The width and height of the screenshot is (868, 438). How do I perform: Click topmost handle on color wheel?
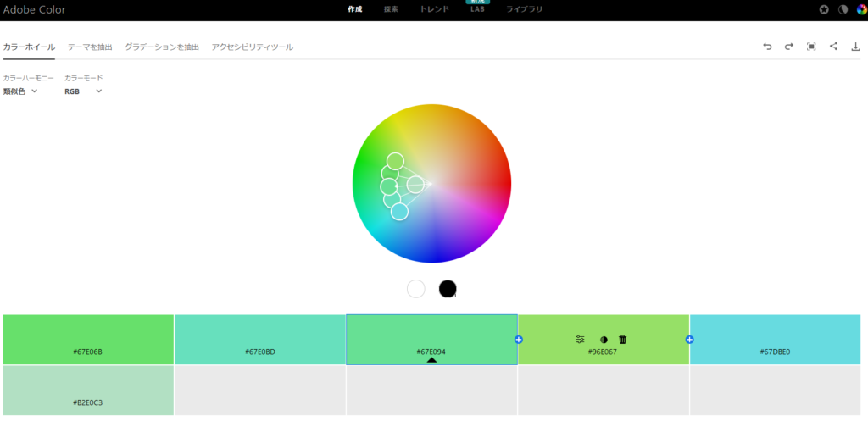tap(395, 162)
